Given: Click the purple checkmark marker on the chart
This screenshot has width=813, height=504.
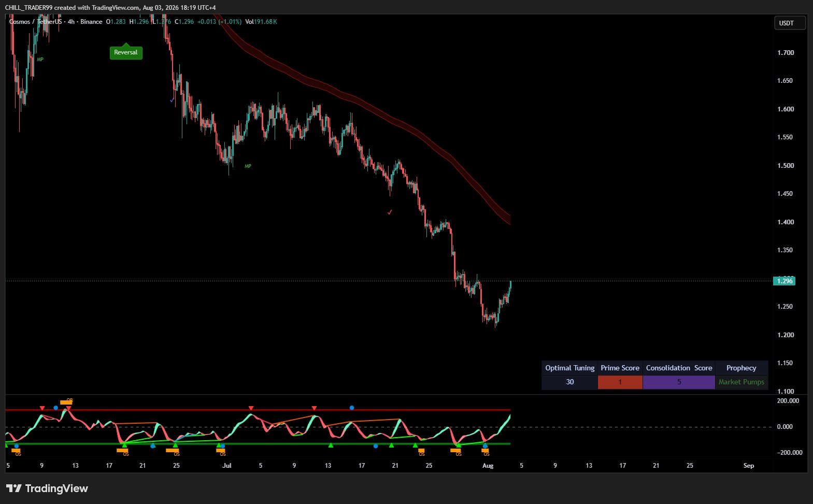Looking at the screenshot, I should [172, 100].
